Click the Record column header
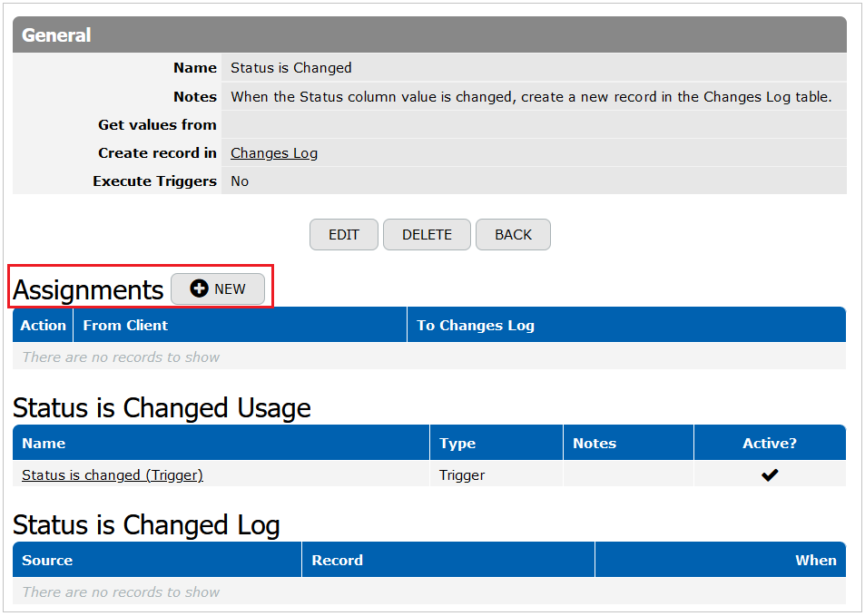 (448, 560)
